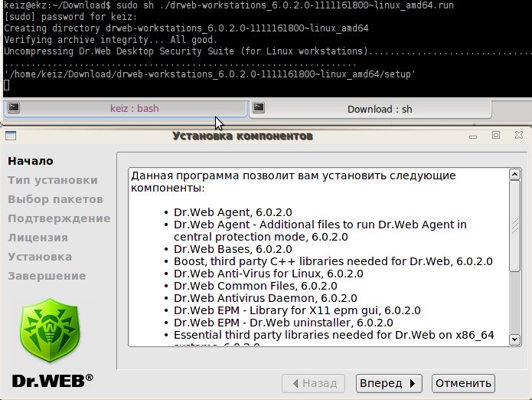Image resolution: width=532 pixels, height=400 pixels.
Task: Click the Dr.WEB wordmark text logo
Action: [x=53, y=381]
